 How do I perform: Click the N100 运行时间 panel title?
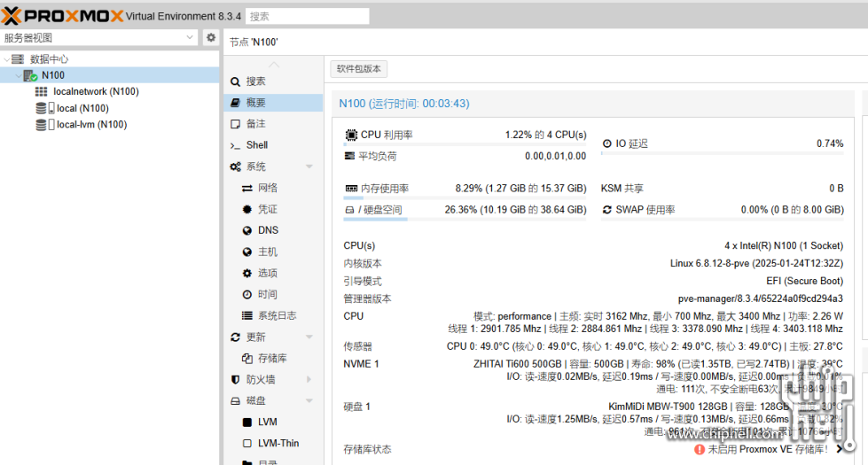pos(404,104)
